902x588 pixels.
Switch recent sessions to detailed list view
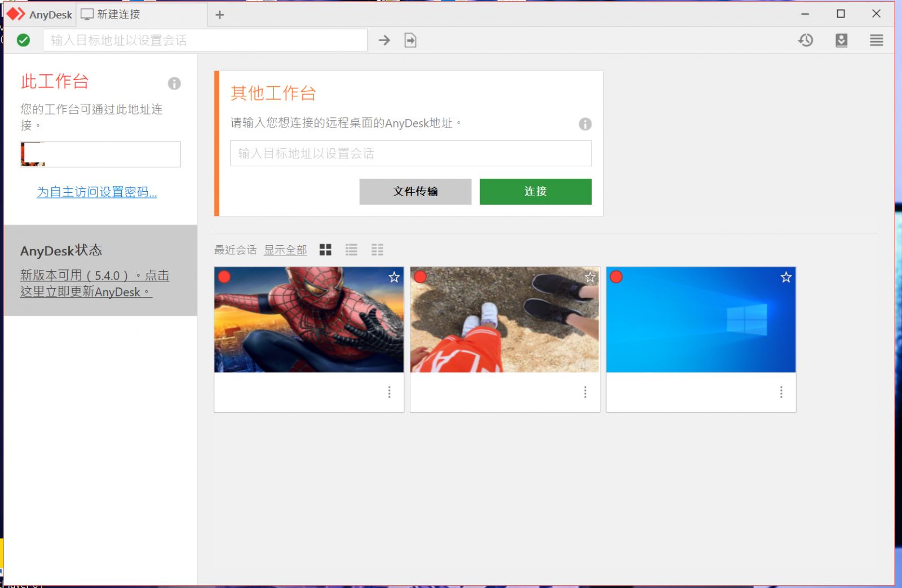377,250
